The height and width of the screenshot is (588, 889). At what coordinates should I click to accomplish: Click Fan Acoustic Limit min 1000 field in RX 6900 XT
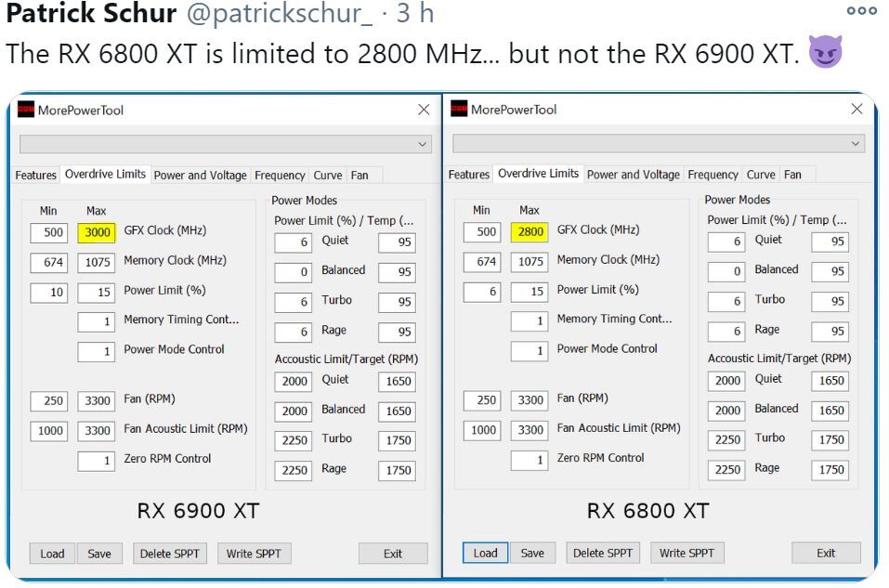pos(48,430)
